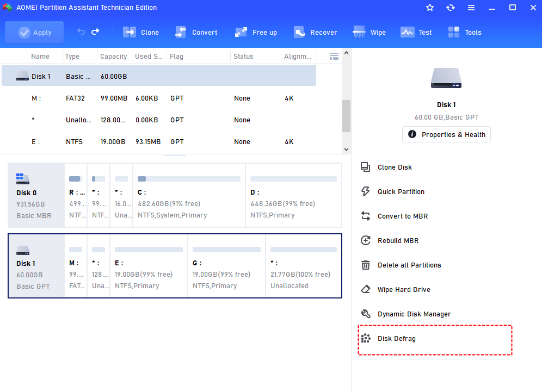The image size is (542, 392).
Task: Sort by Flag column header
Action: click(176, 57)
